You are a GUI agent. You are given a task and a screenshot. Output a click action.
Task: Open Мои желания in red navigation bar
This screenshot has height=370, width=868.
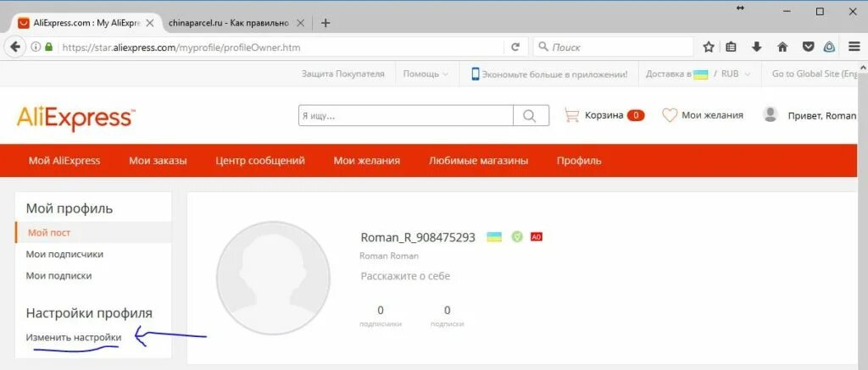[366, 161]
